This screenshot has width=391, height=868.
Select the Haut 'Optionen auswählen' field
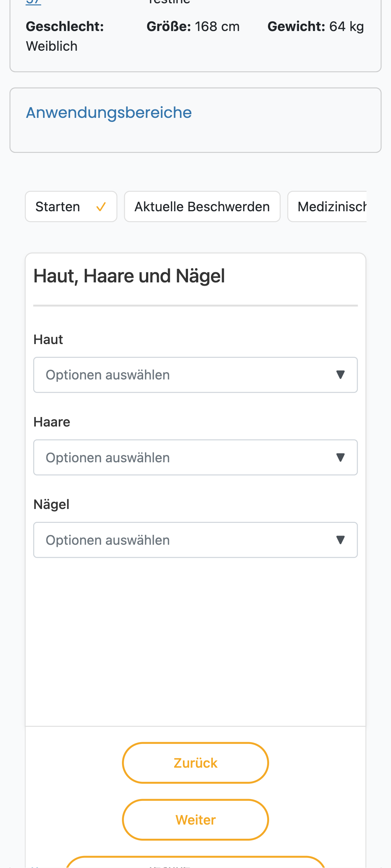195,375
